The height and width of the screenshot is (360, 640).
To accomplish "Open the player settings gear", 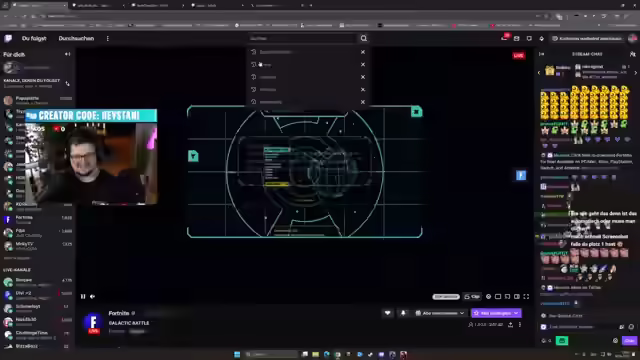I will coord(488,297).
